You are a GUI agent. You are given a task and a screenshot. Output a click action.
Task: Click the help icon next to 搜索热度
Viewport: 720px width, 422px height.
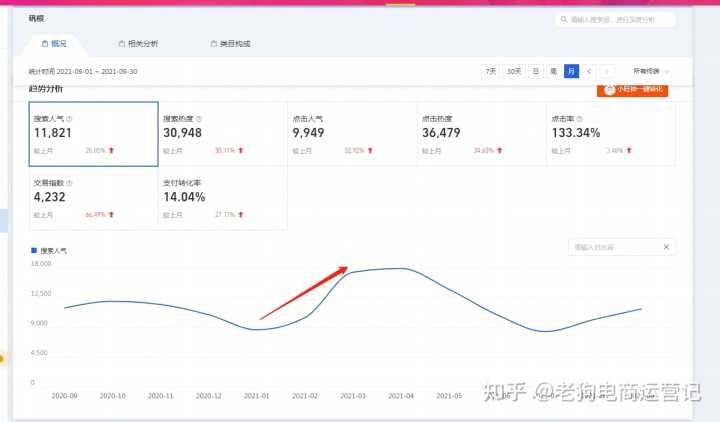click(x=199, y=119)
